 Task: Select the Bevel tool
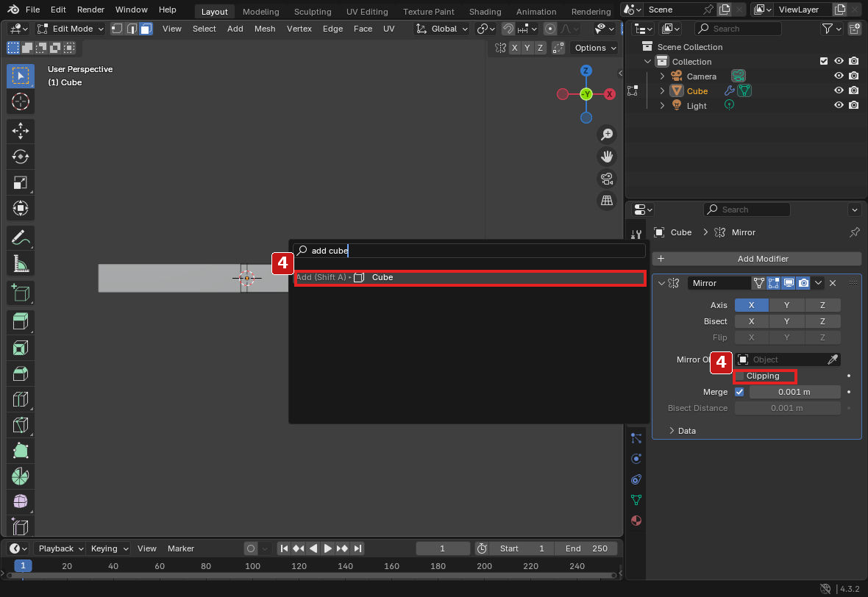21,373
